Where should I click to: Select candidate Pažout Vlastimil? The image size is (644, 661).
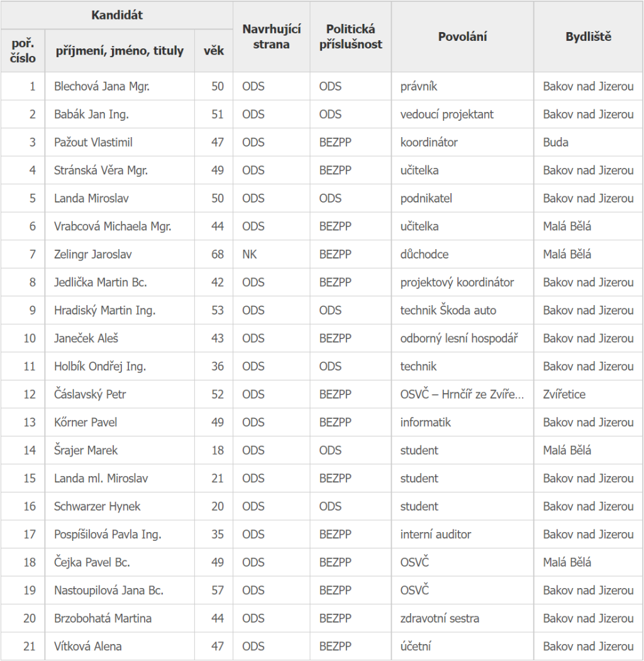pyautogui.click(x=93, y=142)
